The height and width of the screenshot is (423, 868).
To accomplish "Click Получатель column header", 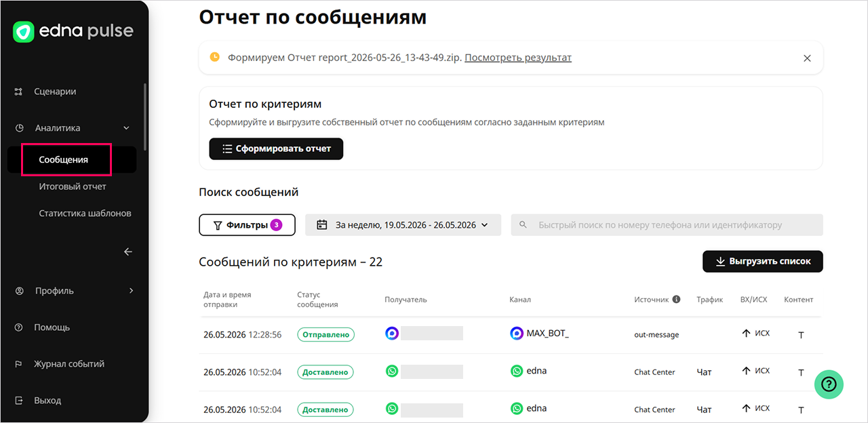I will pyautogui.click(x=406, y=300).
